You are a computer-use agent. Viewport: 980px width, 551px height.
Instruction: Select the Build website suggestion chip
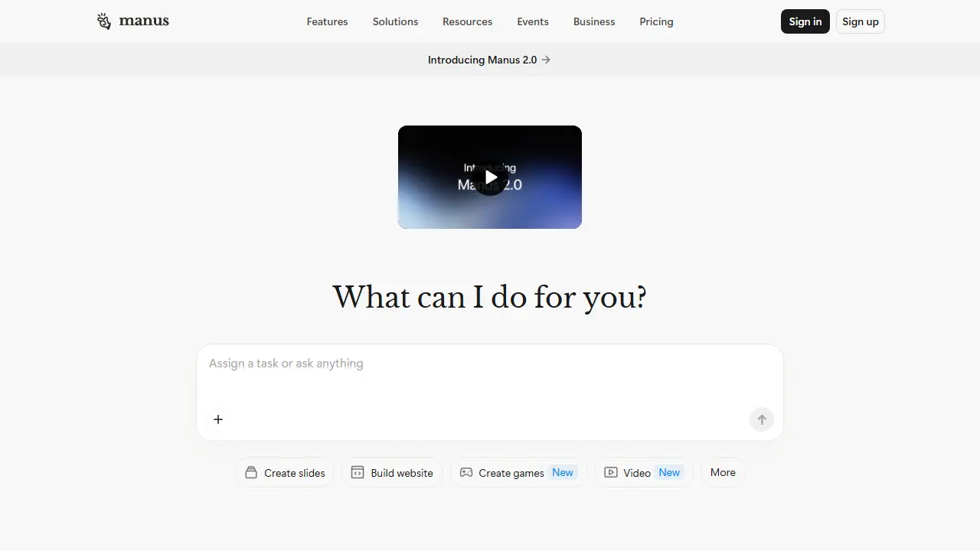[x=392, y=473]
